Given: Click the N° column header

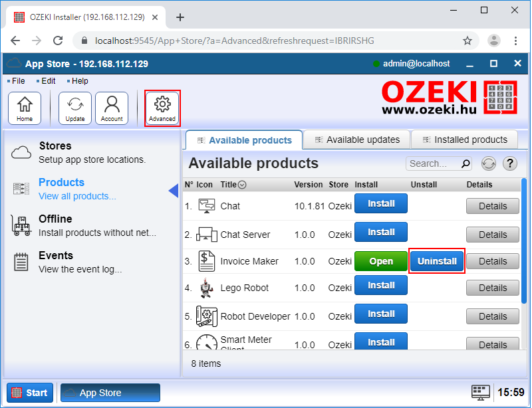Looking at the screenshot, I should coord(189,185).
